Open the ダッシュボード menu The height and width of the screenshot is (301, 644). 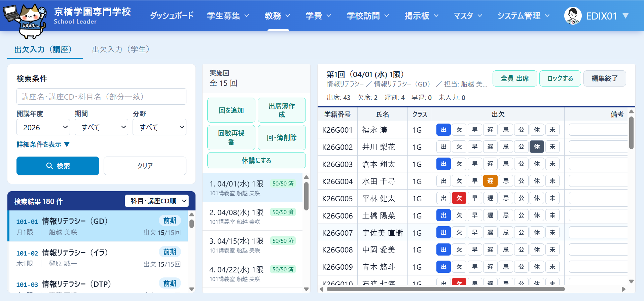[172, 16]
